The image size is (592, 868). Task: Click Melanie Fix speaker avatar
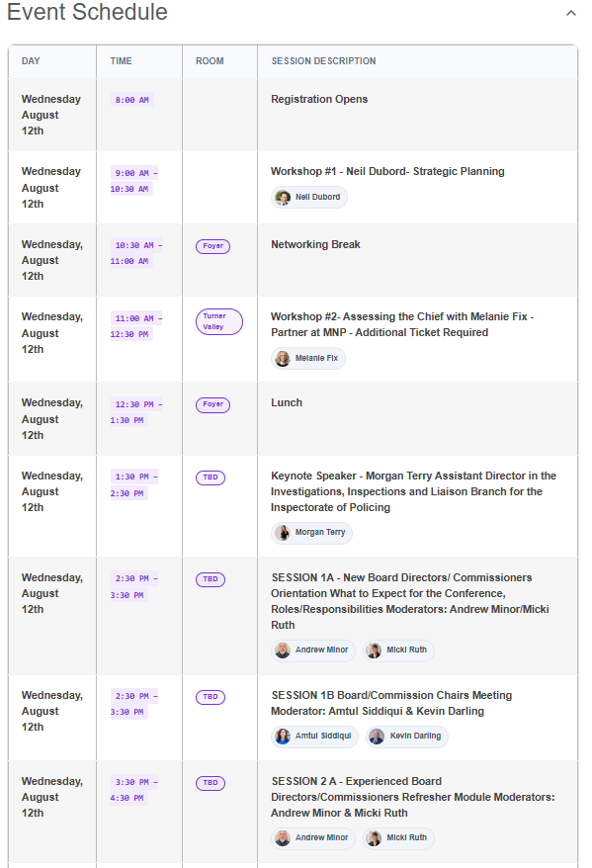[x=283, y=358]
